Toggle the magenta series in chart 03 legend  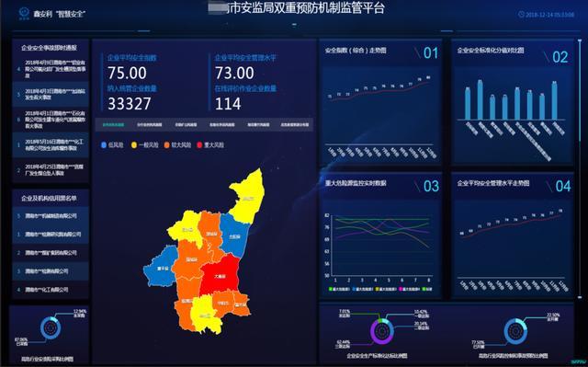pos(409,289)
